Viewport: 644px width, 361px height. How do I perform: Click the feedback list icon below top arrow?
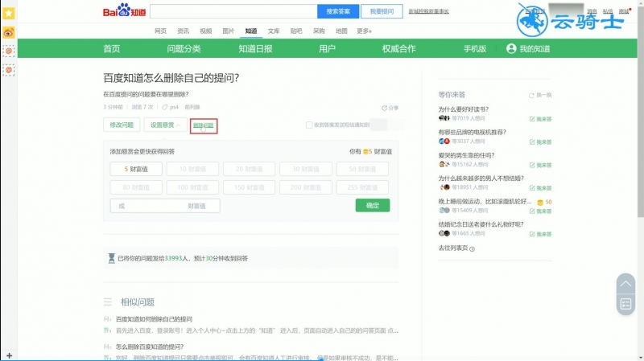625,305
